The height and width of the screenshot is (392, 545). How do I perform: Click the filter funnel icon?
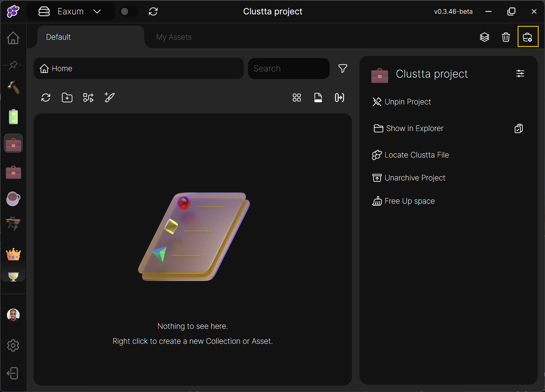tap(343, 68)
